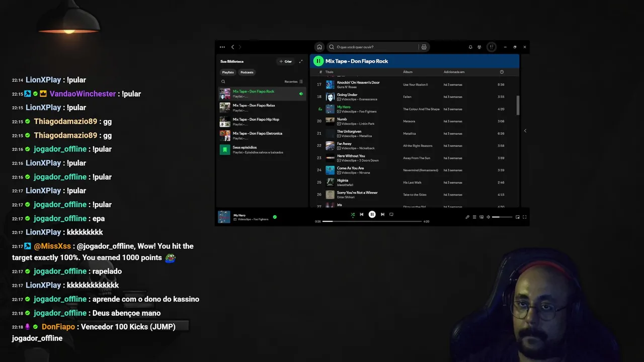Expand the library with the diagonal arrows icon
The height and width of the screenshot is (362, 644).
[x=301, y=61]
